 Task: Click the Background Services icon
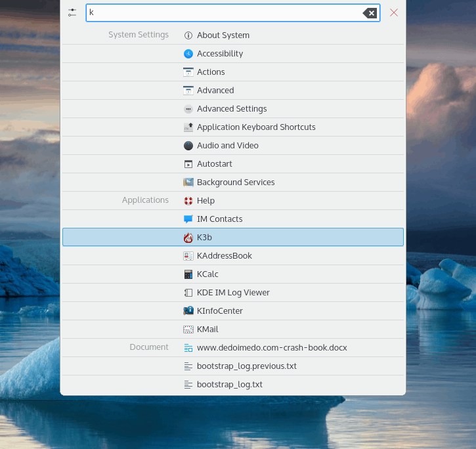pos(188,182)
